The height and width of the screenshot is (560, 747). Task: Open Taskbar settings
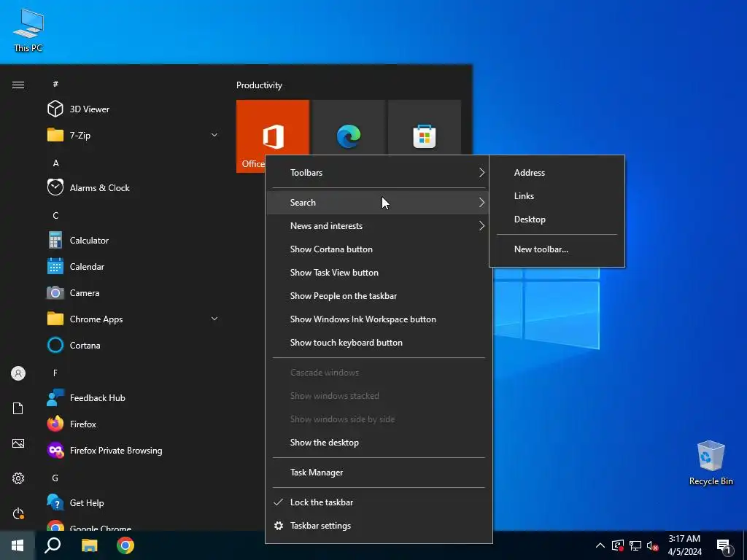[379, 526]
